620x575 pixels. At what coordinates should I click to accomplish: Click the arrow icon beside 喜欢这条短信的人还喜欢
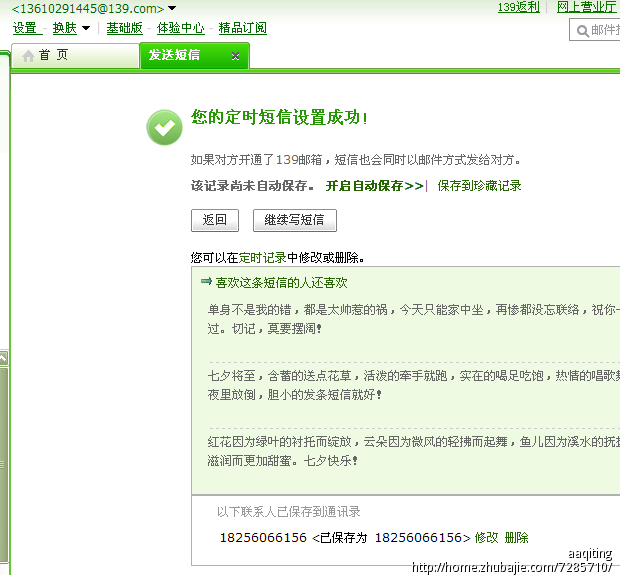click(x=206, y=281)
